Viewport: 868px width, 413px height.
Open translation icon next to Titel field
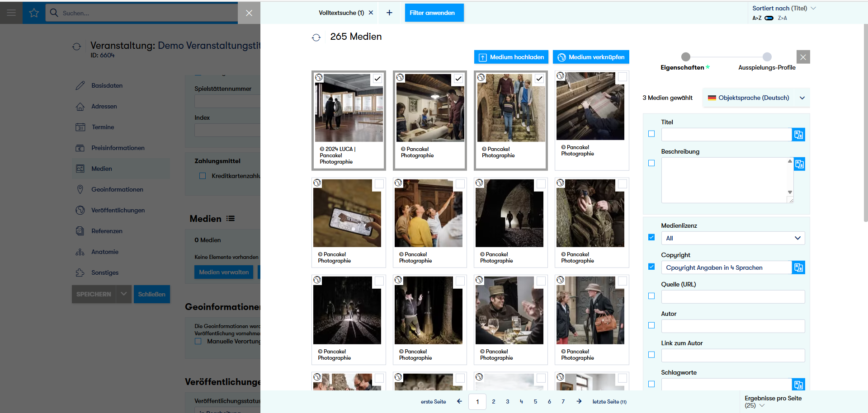[798, 135]
